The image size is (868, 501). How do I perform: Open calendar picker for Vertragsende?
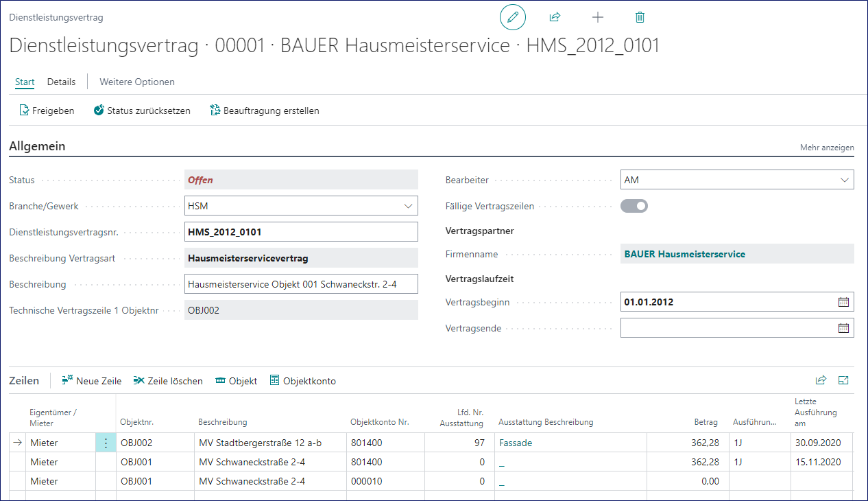pyautogui.click(x=843, y=328)
